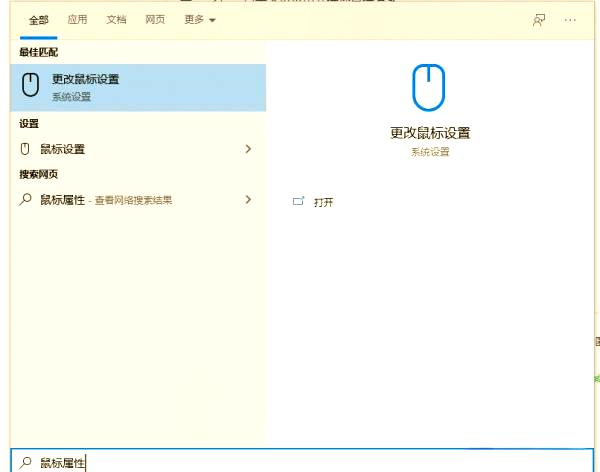Click the small mouse icon beside 鼠标设置
Screen dimensions: 600x472
[26, 149]
